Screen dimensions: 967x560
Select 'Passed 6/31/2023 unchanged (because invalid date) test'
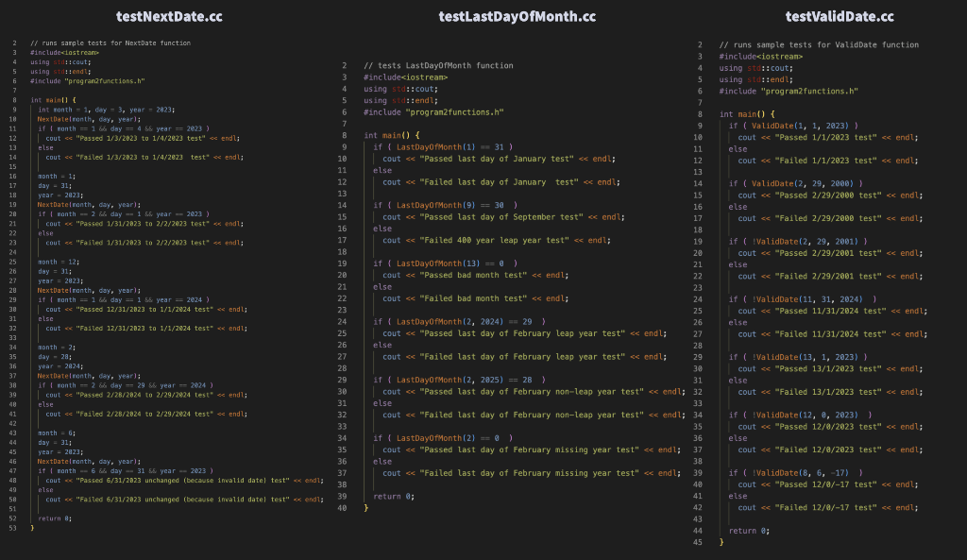(184, 481)
